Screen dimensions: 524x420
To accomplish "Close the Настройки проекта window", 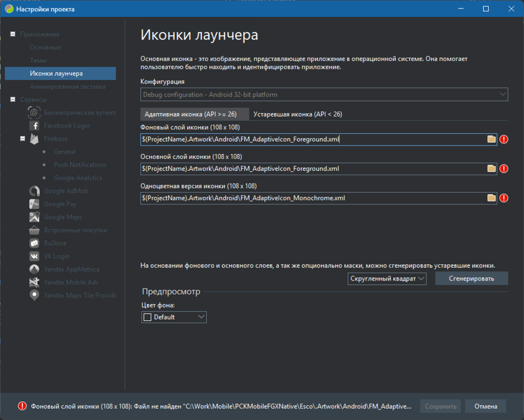I will tap(511, 9).
